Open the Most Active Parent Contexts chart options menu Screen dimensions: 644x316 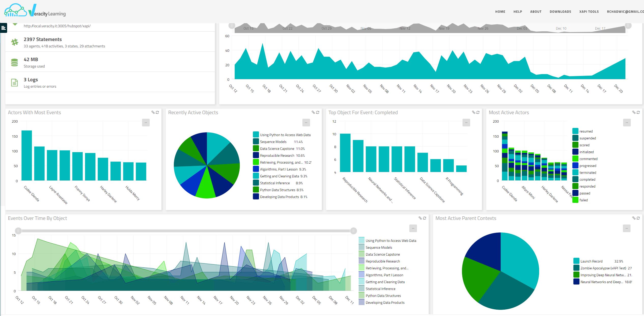626,228
